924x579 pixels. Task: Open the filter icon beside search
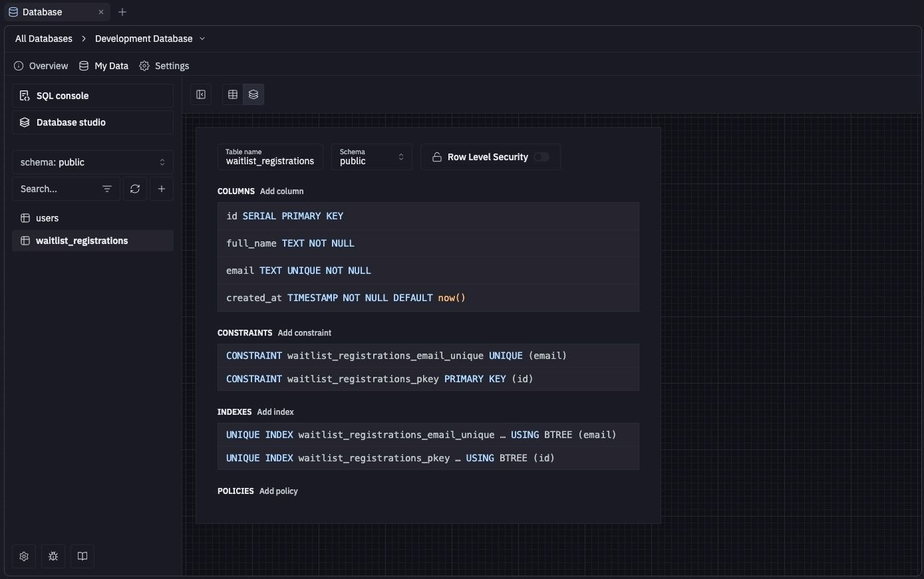[x=106, y=189]
